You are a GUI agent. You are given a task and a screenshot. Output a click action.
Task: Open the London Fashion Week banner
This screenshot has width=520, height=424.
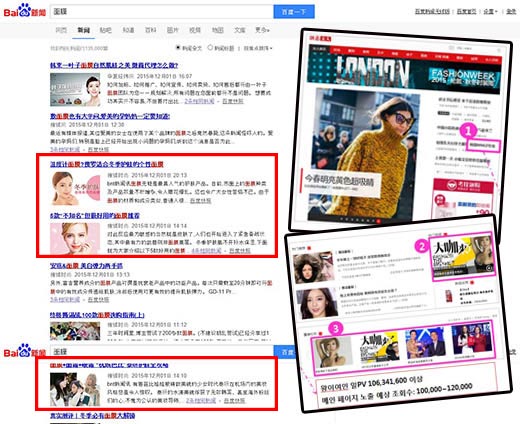404,73
